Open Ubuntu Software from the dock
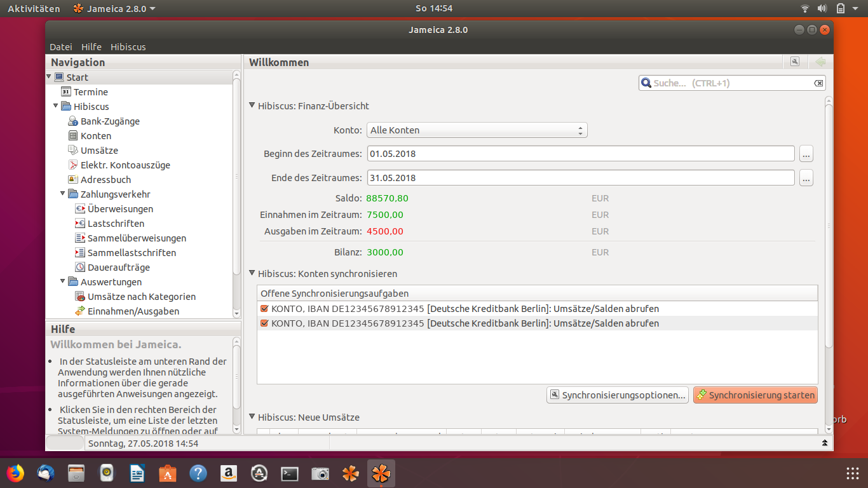Screen dimensions: 868x488 pyautogui.click(x=168, y=473)
